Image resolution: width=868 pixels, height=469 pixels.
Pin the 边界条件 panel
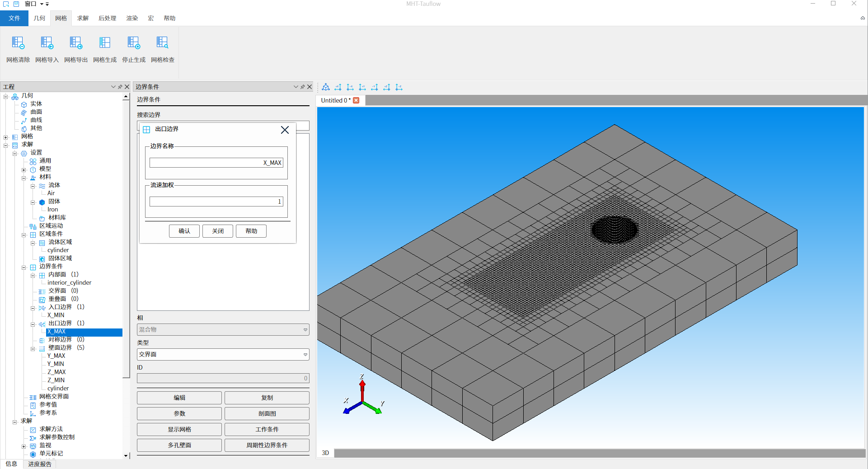[x=303, y=87]
